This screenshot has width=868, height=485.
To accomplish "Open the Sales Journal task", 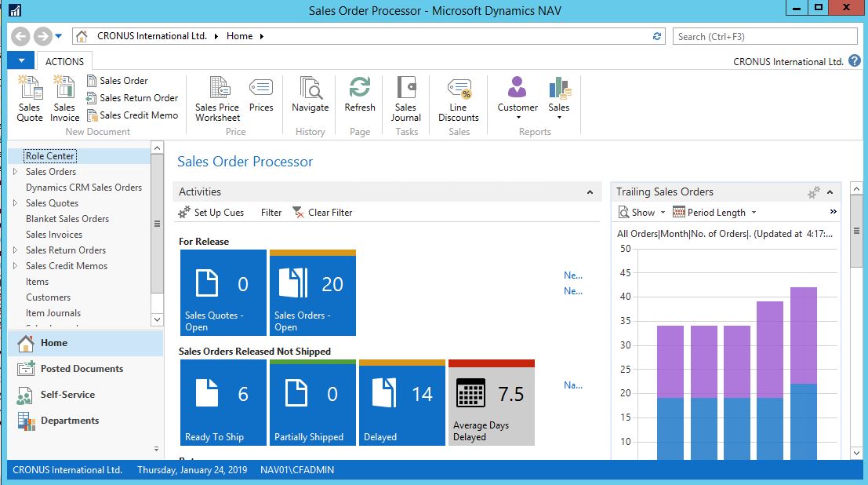I will 405,98.
